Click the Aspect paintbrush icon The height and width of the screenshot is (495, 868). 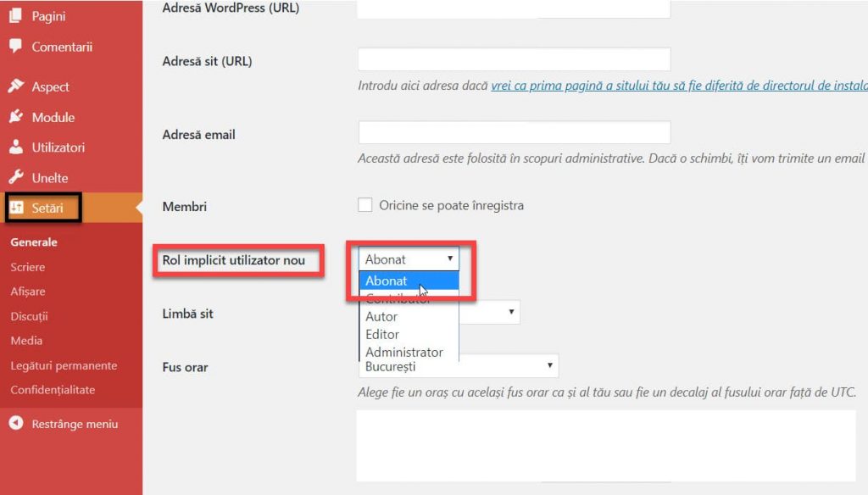[15, 86]
